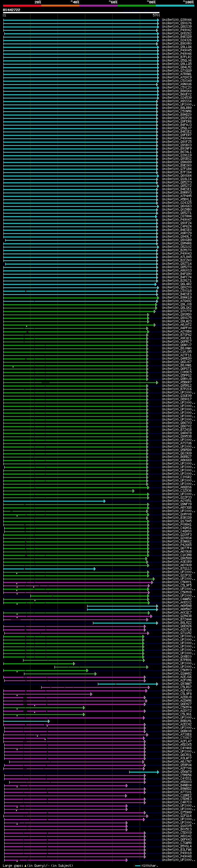The image size is (197, 868).
Task: Choose hit UniRef100_B8JHW1
Action: (x=176, y=365)
